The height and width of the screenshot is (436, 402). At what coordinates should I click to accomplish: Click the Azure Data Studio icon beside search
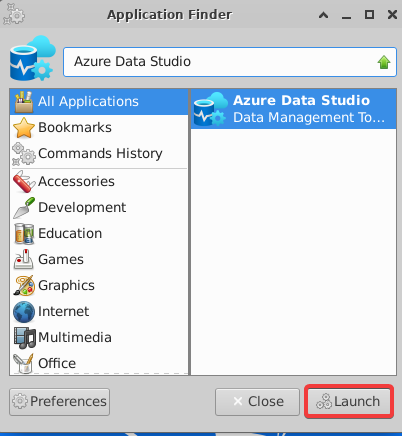pyautogui.click(x=32, y=58)
